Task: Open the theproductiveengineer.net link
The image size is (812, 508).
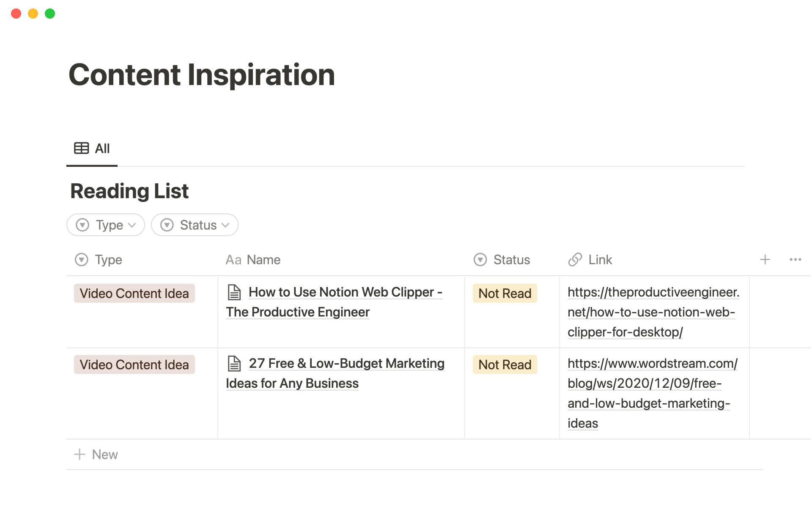Action: (x=653, y=312)
